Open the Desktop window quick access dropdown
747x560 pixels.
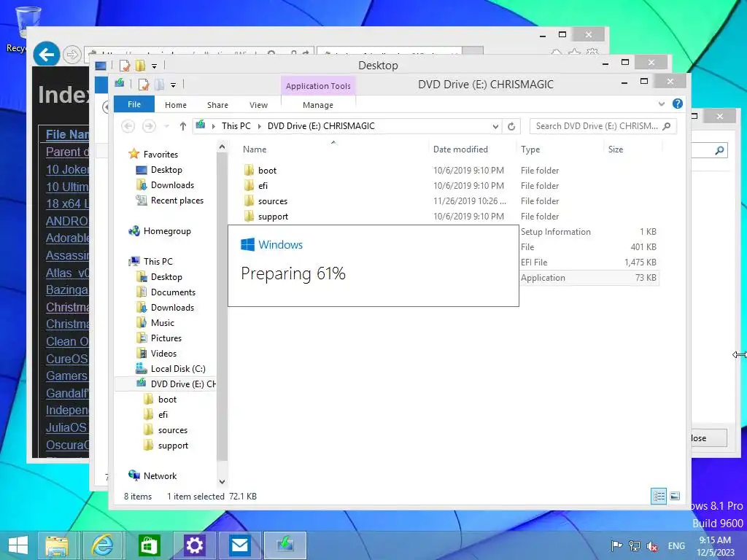tap(155, 66)
